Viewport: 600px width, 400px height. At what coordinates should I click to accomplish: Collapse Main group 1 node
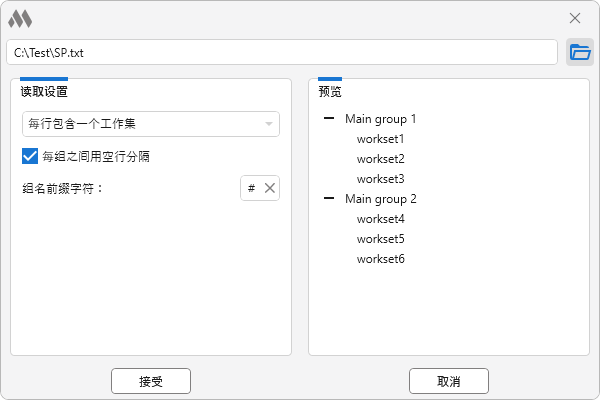point(329,119)
